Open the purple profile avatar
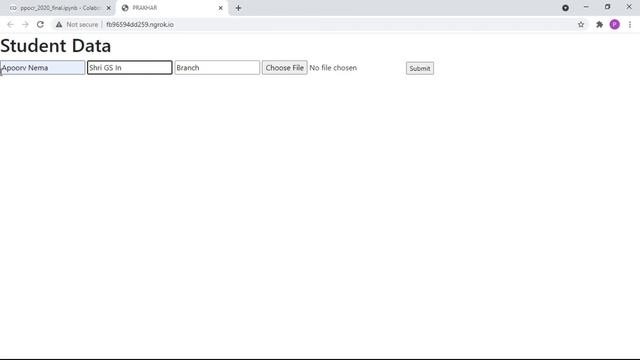 click(x=615, y=24)
